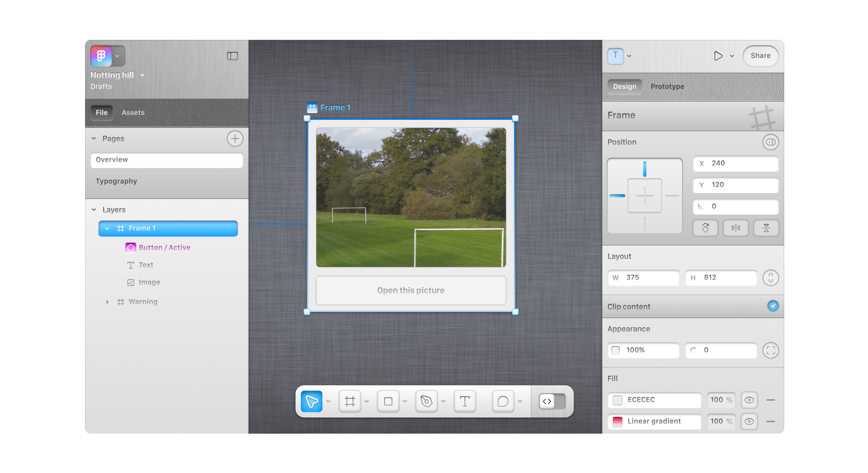Image resolution: width=868 pixels, height=473 pixels.
Task: Click the flip horizontal icon
Action: click(x=736, y=228)
